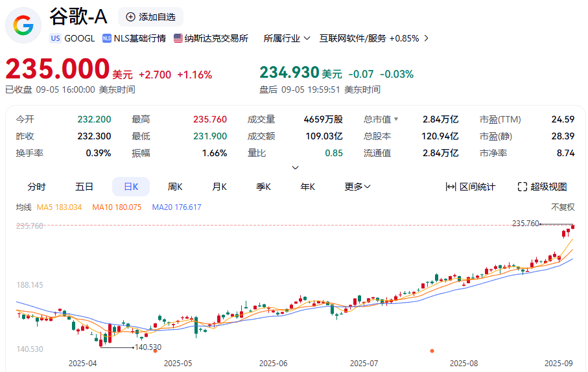Image resolution: width=588 pixels, height=372 pixels.
Task: Click the NLS badge icon
Action: [x=107, y=38]
